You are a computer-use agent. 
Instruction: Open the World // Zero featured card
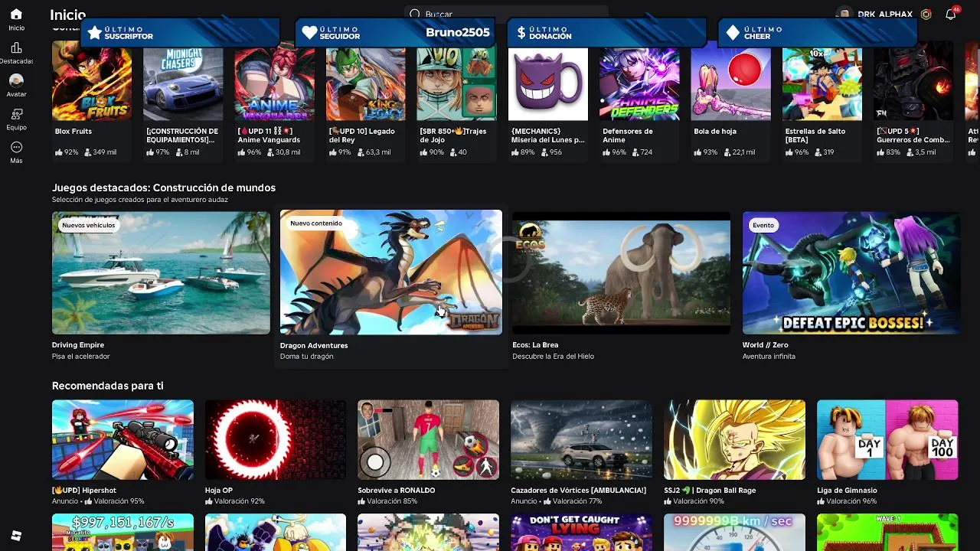pos(851,273)
